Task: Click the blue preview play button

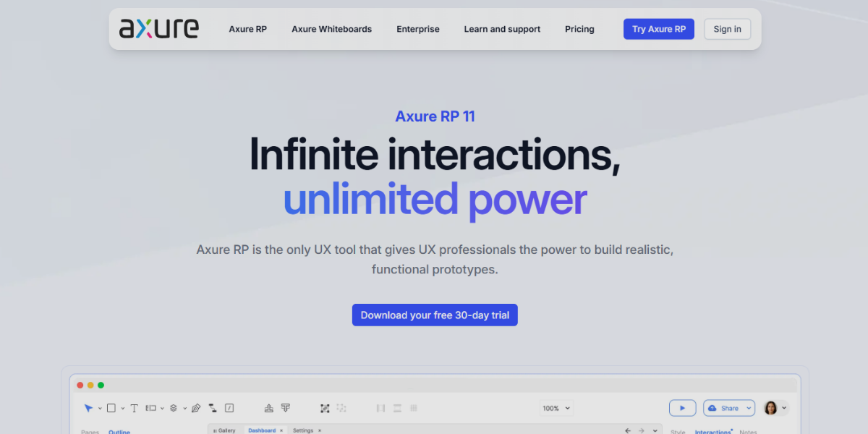Action: click(x=682, y=407)
